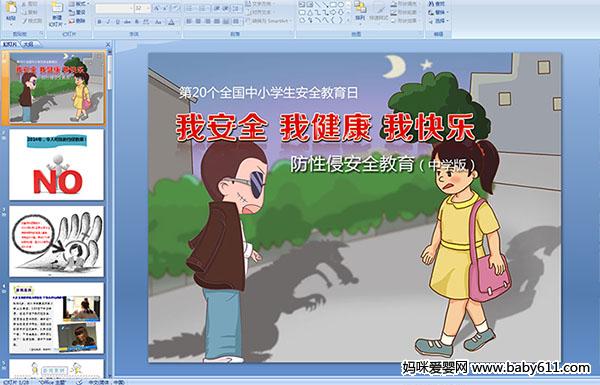600x385 pixels.
Task: Toggle bold formatting
Action: coord(99,22)
